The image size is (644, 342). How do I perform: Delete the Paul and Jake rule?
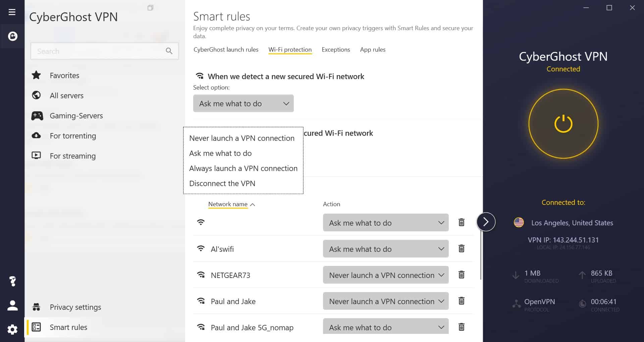(462, 301)
